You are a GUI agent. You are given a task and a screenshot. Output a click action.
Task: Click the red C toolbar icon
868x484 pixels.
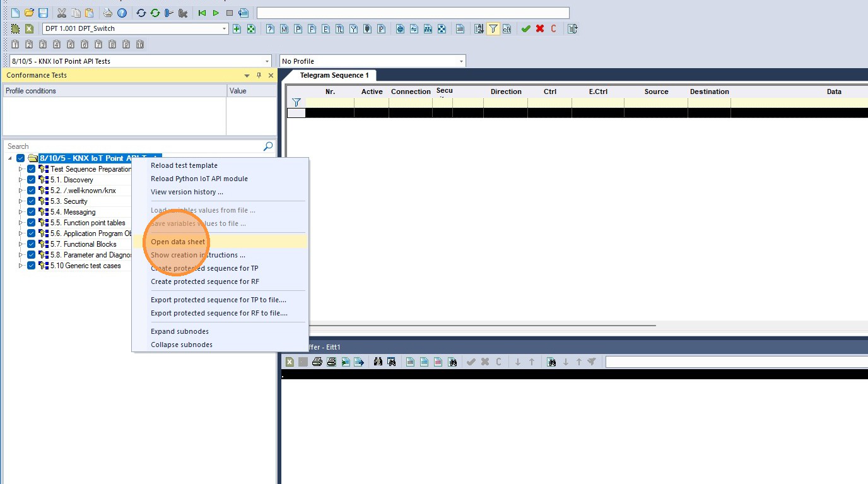pos(554,28)
